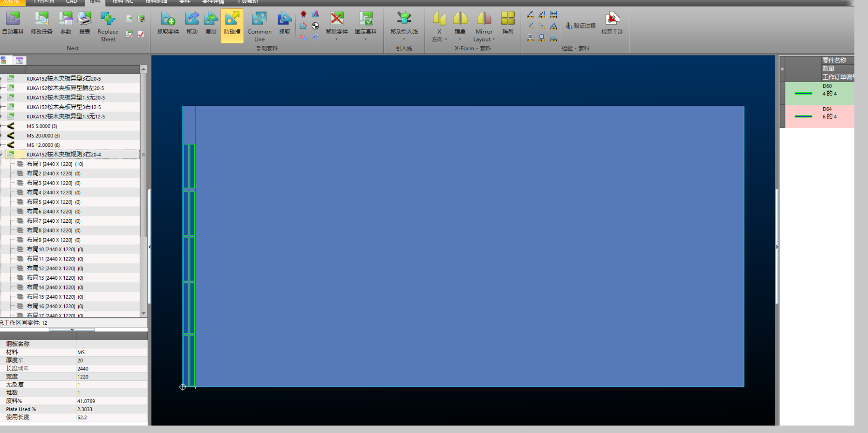868x433 pixels.
Task: Click the X 方向 direction icon
Action: click(x=439, y=19)
